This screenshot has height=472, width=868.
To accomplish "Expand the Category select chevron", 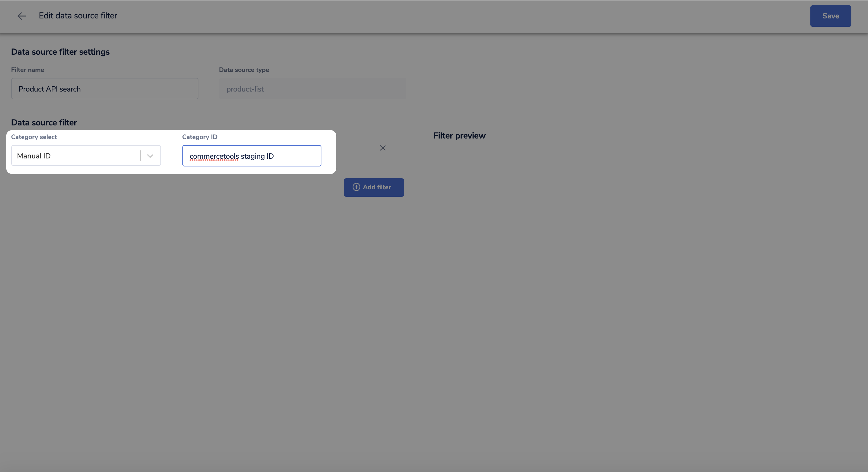I will pyautogui.click(x=150, y=156).
